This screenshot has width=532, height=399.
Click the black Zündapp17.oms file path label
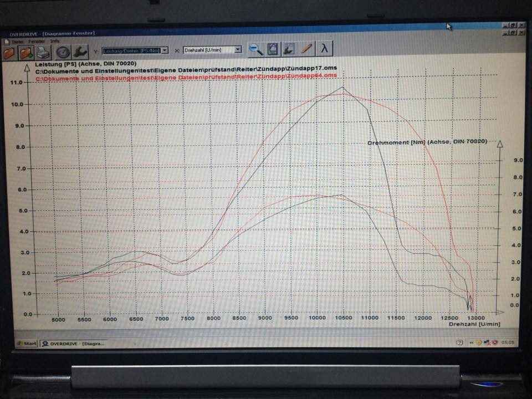[x=186, y=71]
